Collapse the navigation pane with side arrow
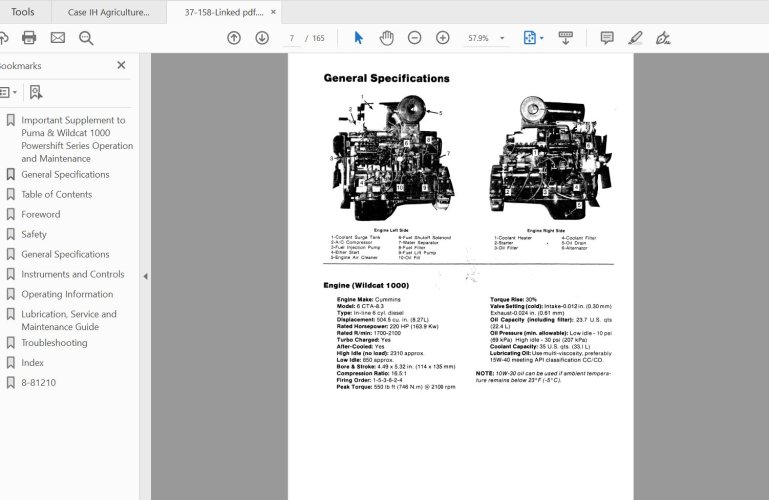 pyautogui.click(x=146, y=276)
